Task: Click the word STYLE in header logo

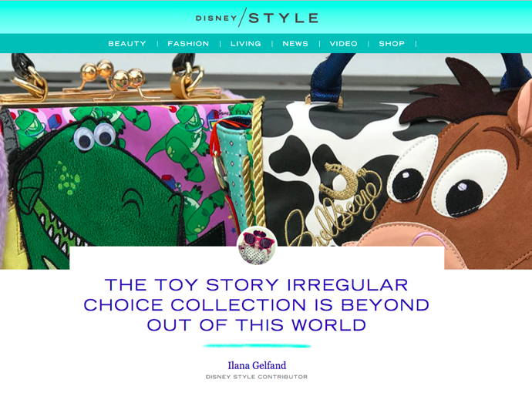Action: 284,18
